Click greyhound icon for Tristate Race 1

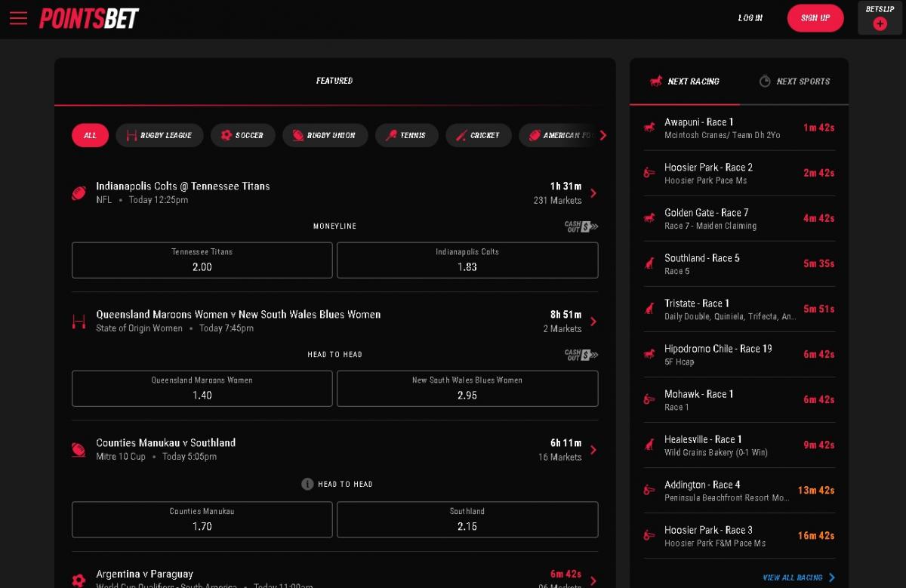tap(649, 309)
